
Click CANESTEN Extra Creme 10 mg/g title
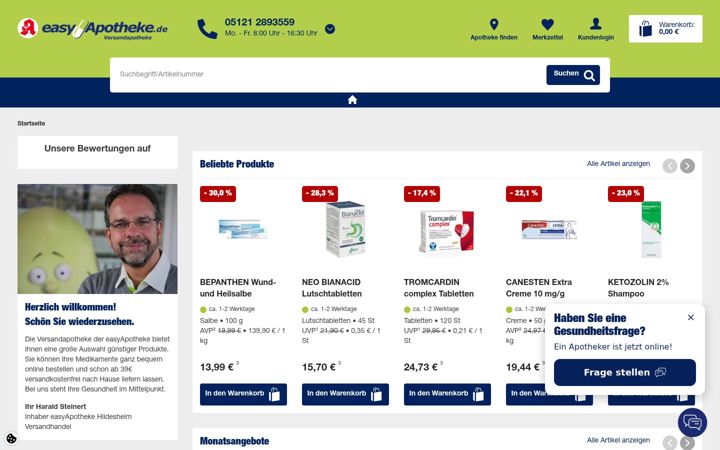539,288
